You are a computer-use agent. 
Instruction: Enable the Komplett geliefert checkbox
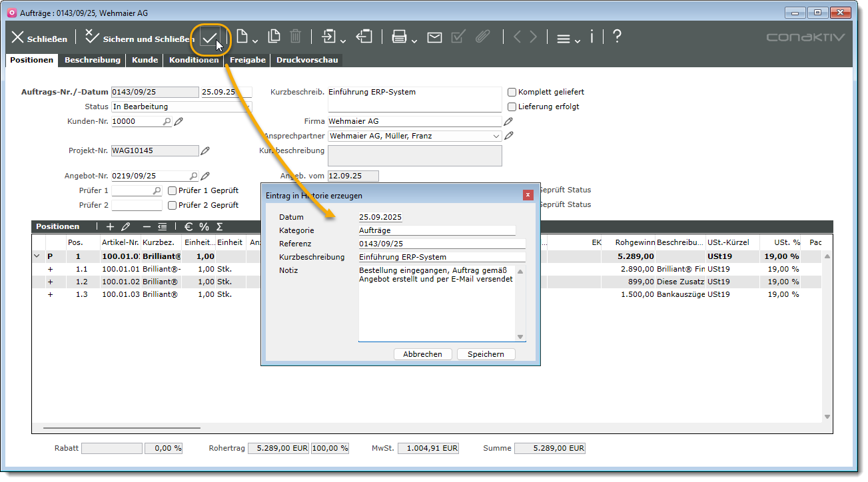[512, 92]
